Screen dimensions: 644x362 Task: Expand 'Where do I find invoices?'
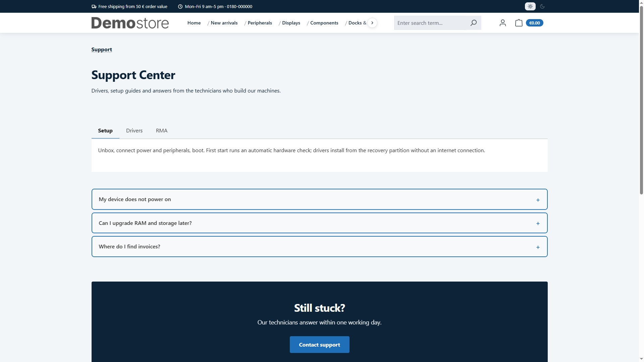point(319,247)
